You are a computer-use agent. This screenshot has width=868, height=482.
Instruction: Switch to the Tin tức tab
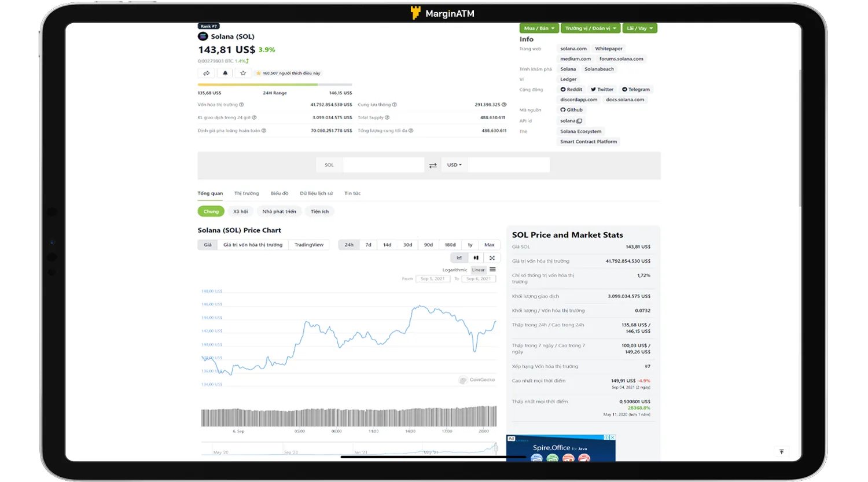352,193
